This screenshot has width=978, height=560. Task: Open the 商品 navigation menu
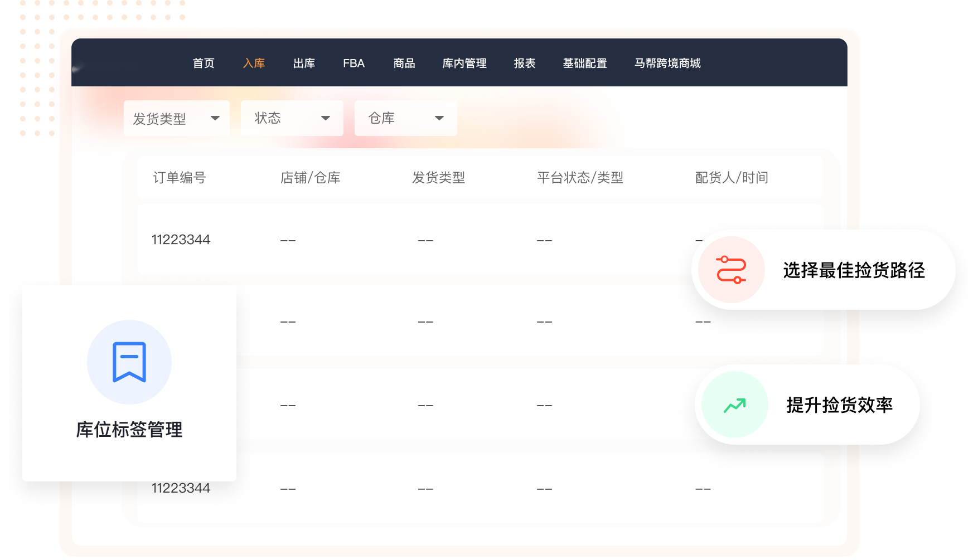(x=404, y=64)
